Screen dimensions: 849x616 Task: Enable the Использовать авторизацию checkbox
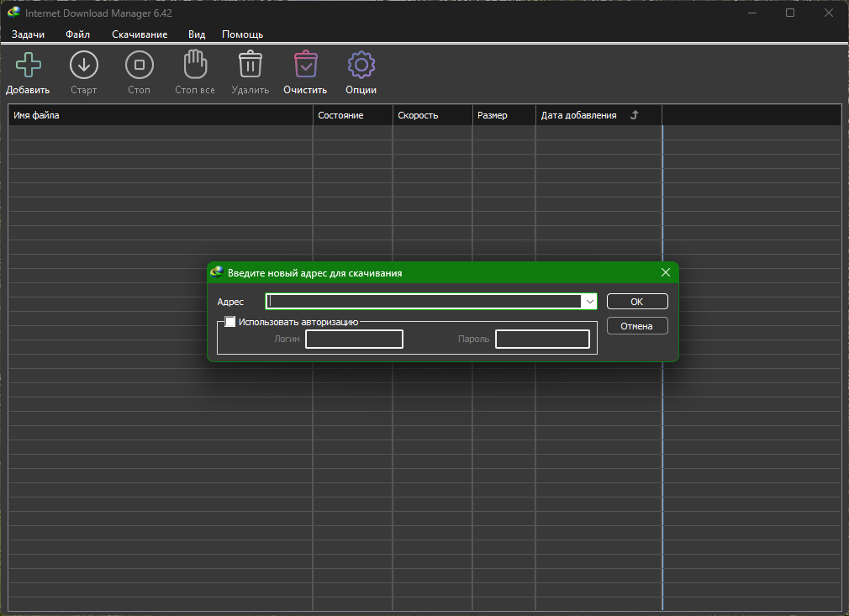pyautogui.click(x=230, y=322)
